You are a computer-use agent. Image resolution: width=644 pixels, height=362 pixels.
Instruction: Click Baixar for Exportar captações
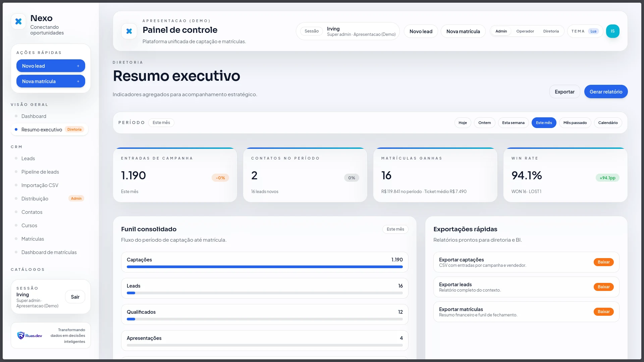[603, 262]
